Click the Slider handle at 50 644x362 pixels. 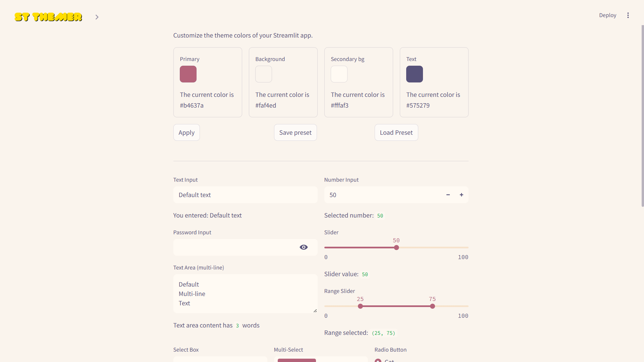[396, 248]
